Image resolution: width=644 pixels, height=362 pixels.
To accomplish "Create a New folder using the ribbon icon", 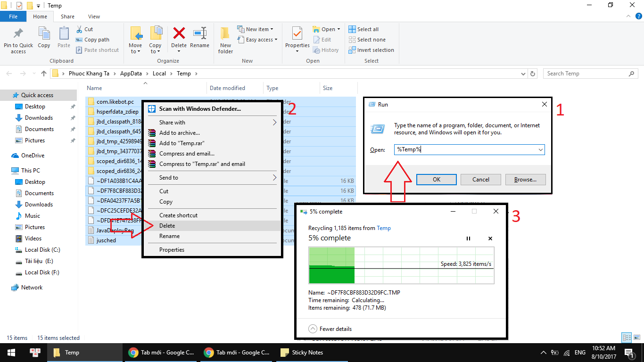I will (225, 39).
